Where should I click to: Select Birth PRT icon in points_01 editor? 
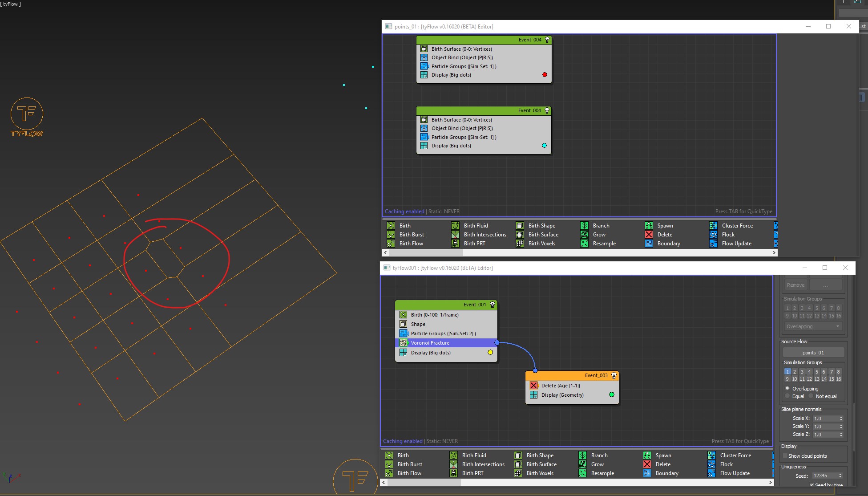coord(455,244)
